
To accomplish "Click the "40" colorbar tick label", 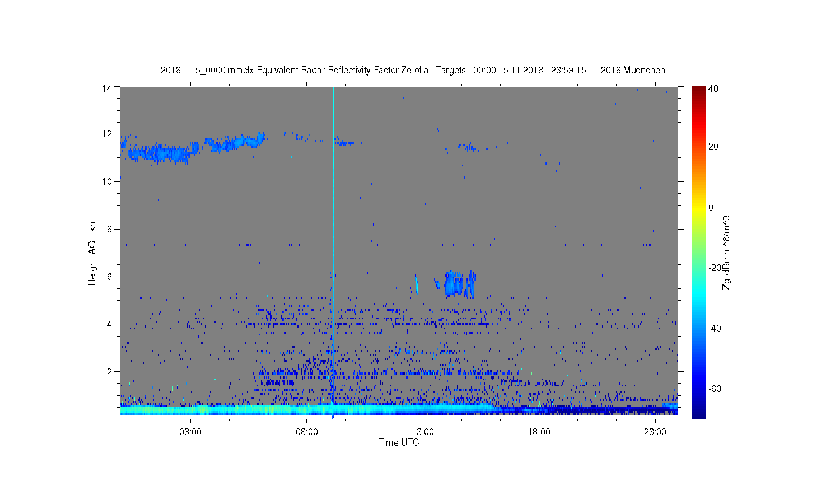I will click(713, 88).
